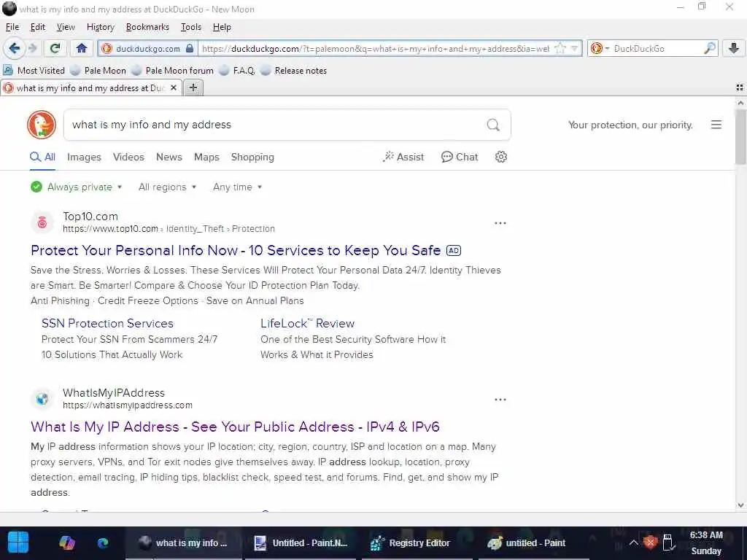747x560 pixels.
Task: Bookmark this page with the star icon
Action: point(560,48)
